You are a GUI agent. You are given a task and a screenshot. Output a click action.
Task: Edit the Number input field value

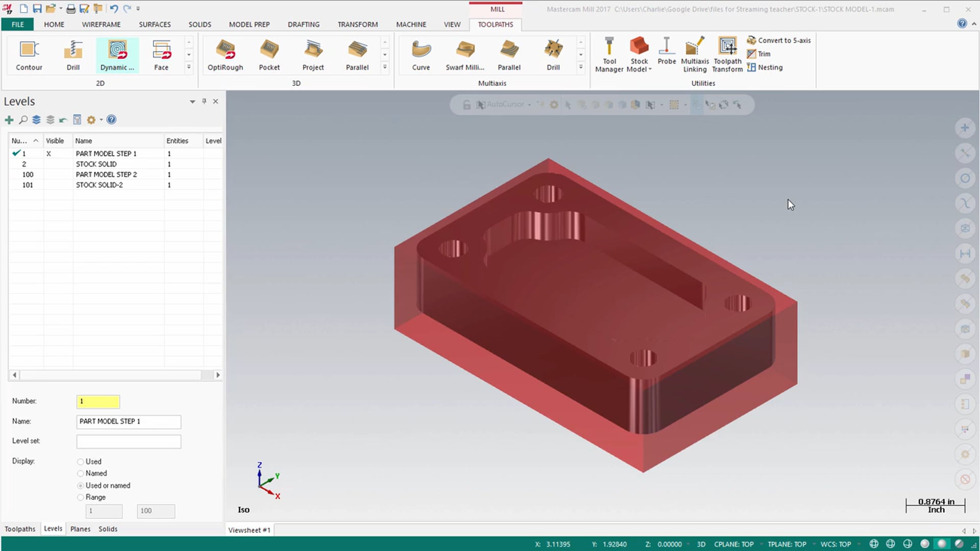click(x=97, y=401)
